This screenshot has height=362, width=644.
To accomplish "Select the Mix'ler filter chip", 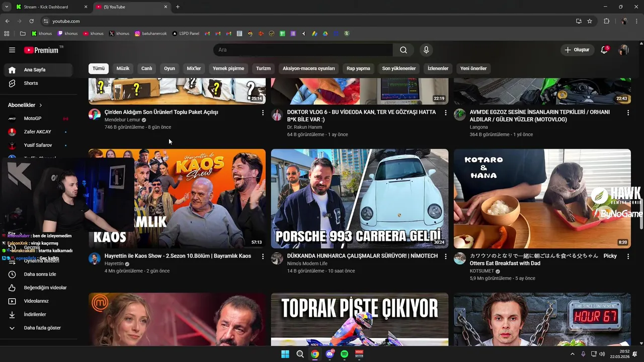I will (194, 68).
